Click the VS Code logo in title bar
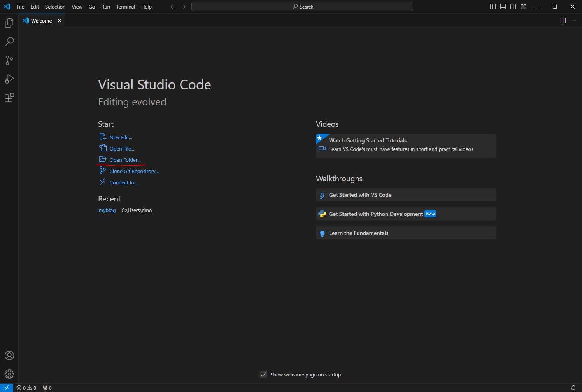Image resolution: width=582 pixels, height=392 pixels. tap(7, 7)
